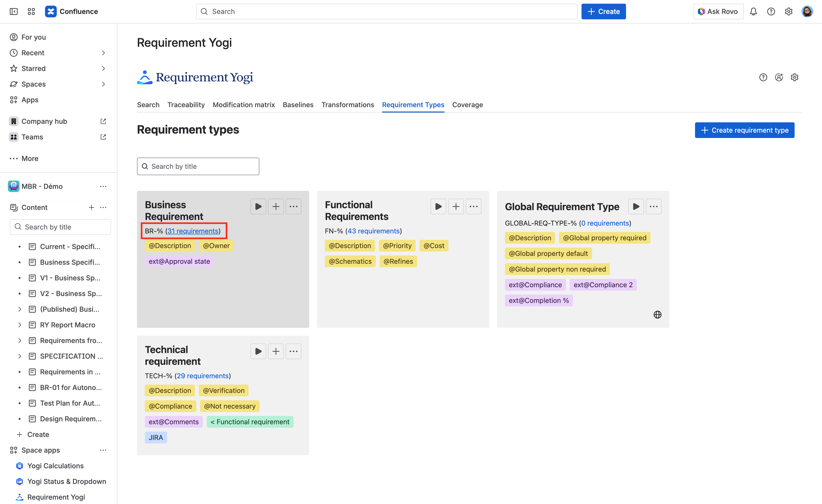Image resolution: width=822 pixels, height=504 pixels.
Task: Open the ellipsis menu on Technical requirement card
Action: pyautogui.click(x=293, y=351)
